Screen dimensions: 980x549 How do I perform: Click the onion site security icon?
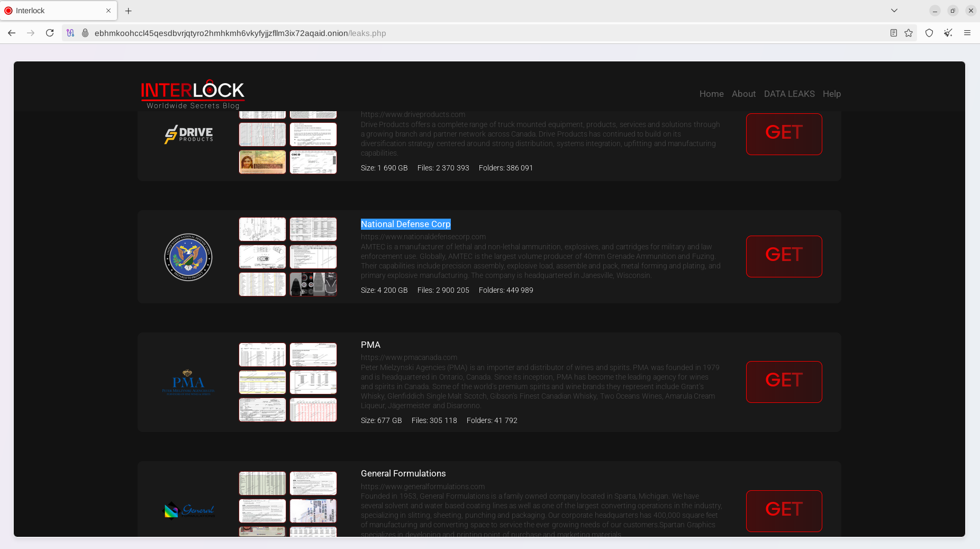(x=85, y=33)
